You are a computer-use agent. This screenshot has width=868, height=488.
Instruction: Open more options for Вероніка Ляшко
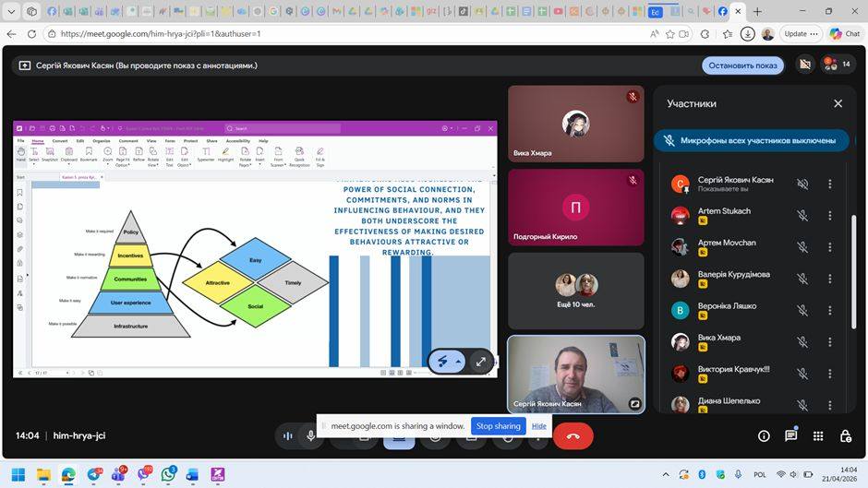coord(829,310)
